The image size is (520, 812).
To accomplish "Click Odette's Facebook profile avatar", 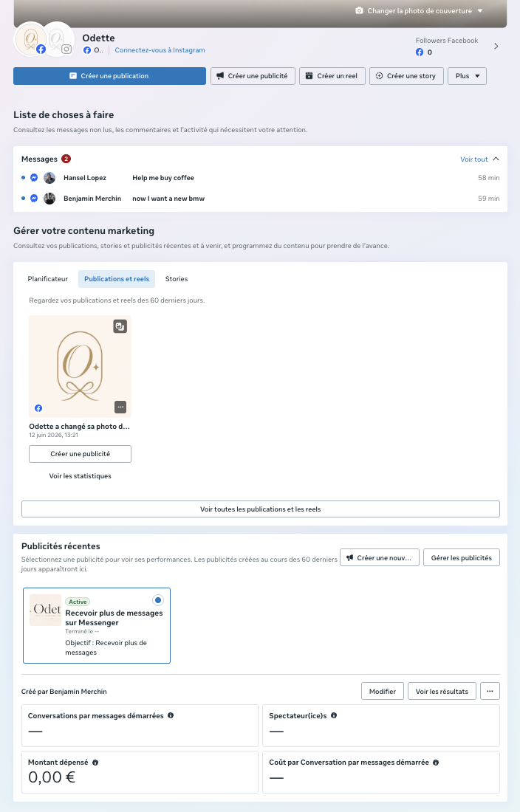I will pyautogui.click(x=30, y=39).
